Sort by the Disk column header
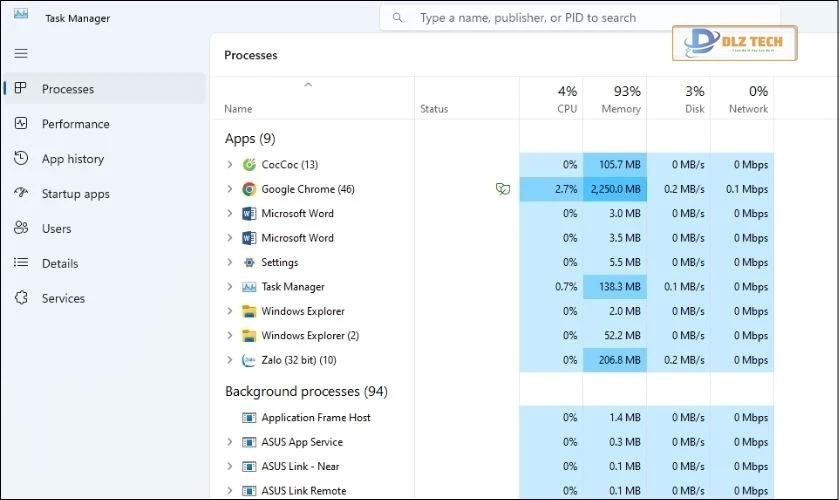This screenshot has height=500, width=840. (678, 98)
